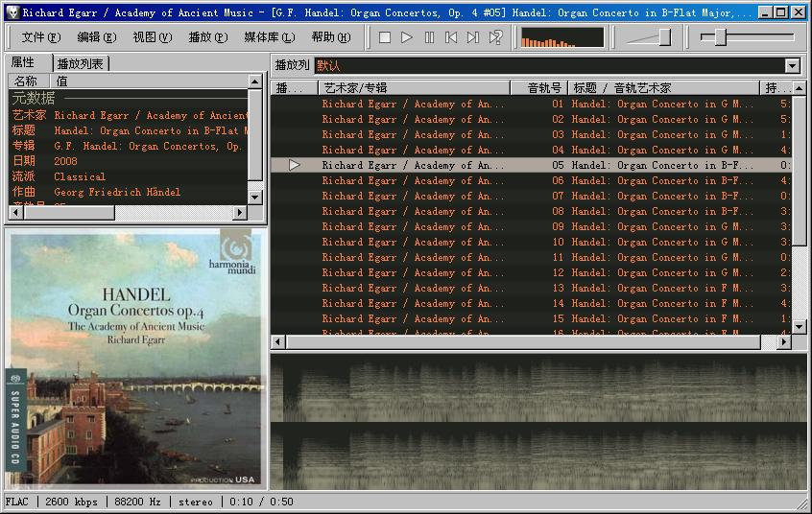The width and height of the screenshot is (812, 514).
Task: Click the 专辑 metadata row
Action: (129, 146)
